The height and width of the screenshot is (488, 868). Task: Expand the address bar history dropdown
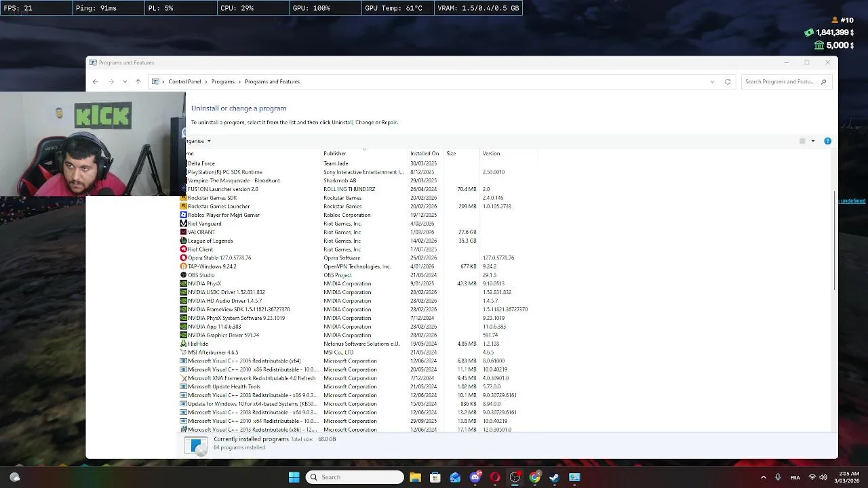tap(712, 82)
